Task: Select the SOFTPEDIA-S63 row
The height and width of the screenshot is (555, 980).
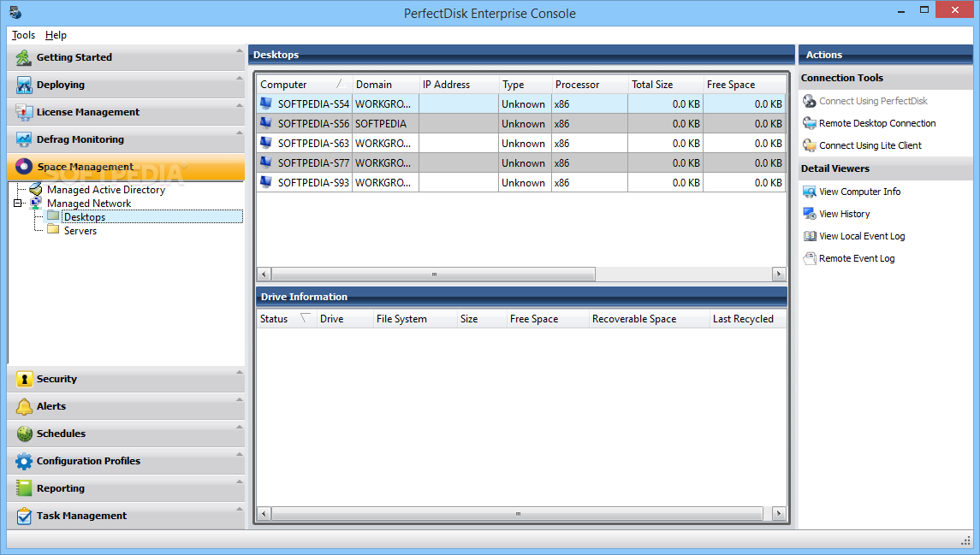Action: [520, 143]
